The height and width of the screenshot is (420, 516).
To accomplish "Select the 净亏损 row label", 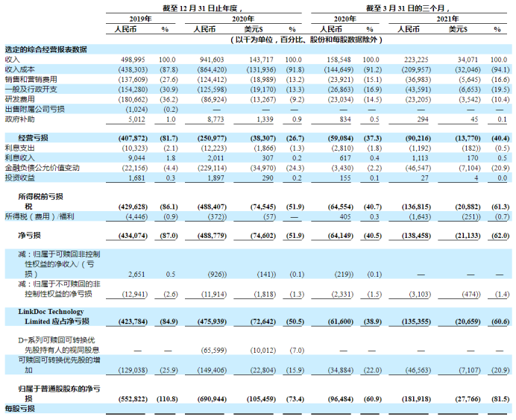I will tap(29, 235).
